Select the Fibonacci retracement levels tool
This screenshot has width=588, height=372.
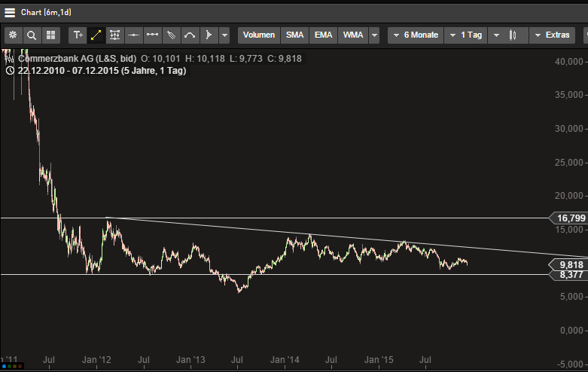(x=115, y=35)
